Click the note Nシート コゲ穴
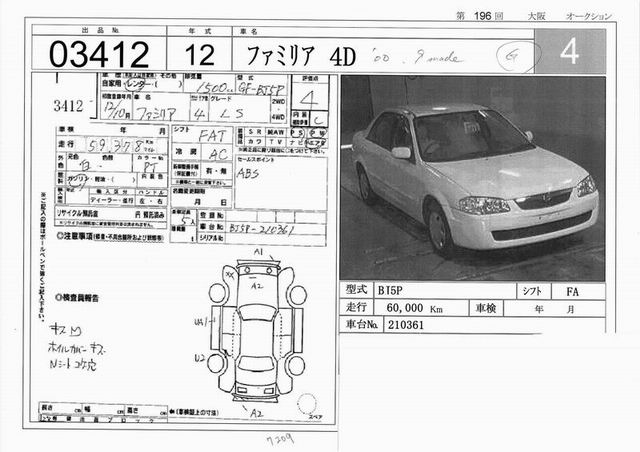This screenshot has height=452, width=640. [x=73, y=363]
